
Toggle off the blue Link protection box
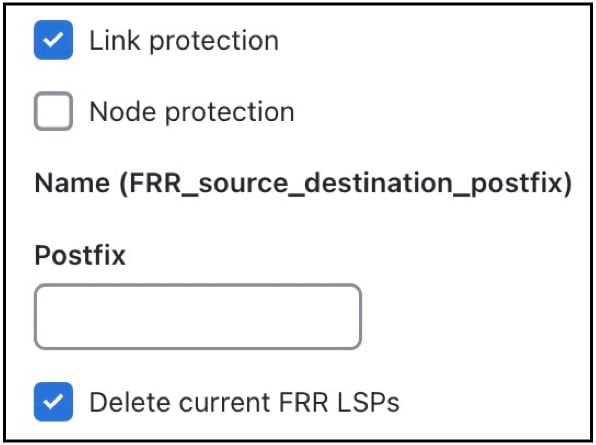pos(53,40)
